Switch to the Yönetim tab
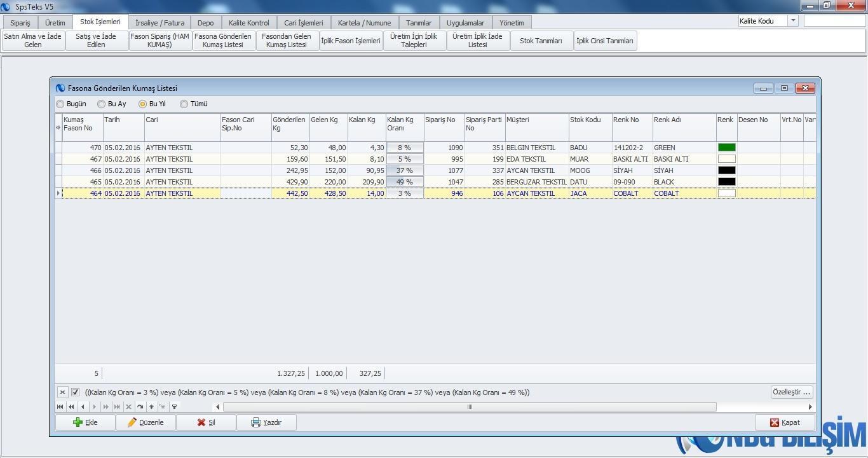 pyautogui.click(x=512, y=23)
